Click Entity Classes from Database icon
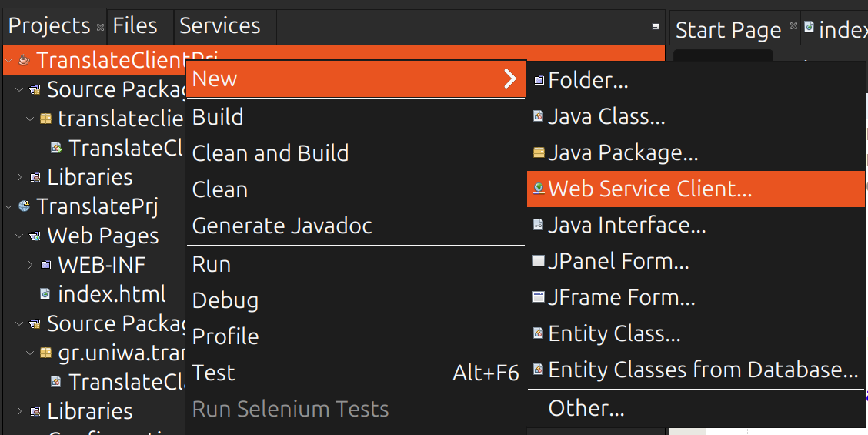The width and height of the screenshot is (868, 435). (x=539, y=370)
